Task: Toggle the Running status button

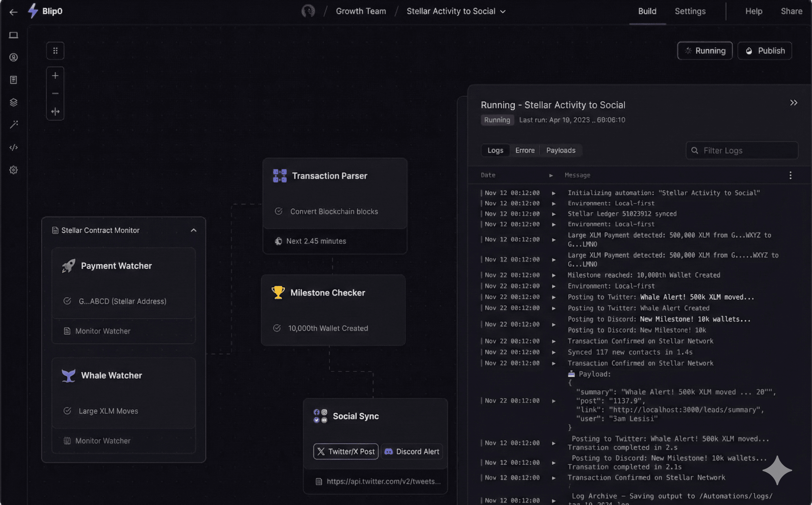Action: click(704, 50)
